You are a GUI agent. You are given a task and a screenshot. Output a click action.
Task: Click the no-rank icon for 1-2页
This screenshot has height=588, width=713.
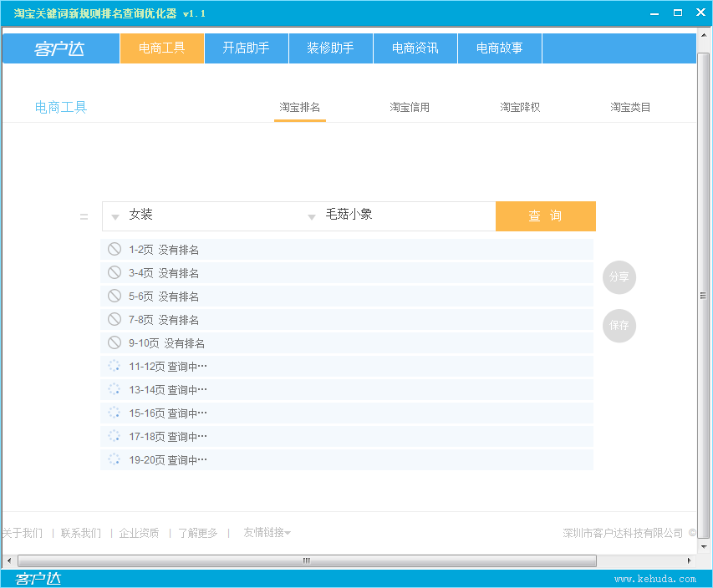pos(115,249)
